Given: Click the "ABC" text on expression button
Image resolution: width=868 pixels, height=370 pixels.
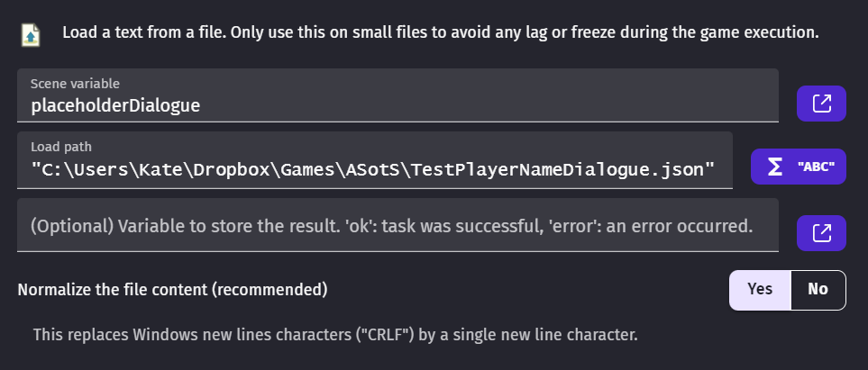Looking at the screenshot, I should coord(817,167).
